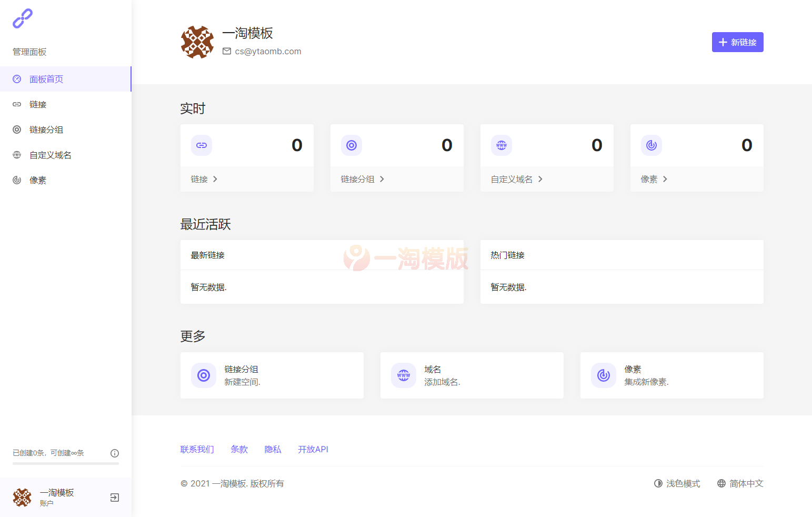Screen dimensions: 812x517
Task: Click the logout icon next to account name
Action: click(114, 497)
